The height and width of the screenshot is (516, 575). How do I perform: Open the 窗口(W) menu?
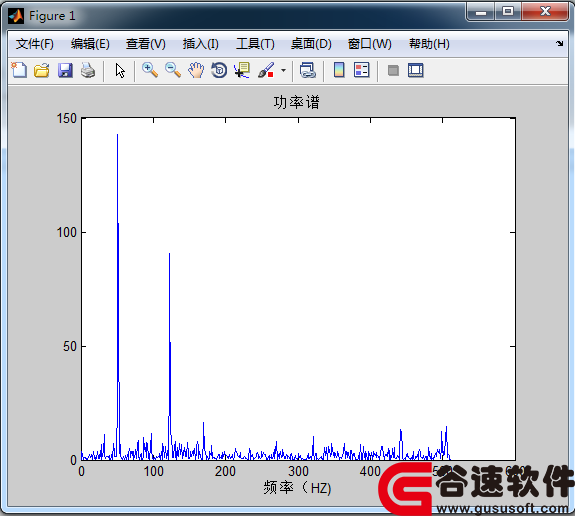[x=370, y=44]
